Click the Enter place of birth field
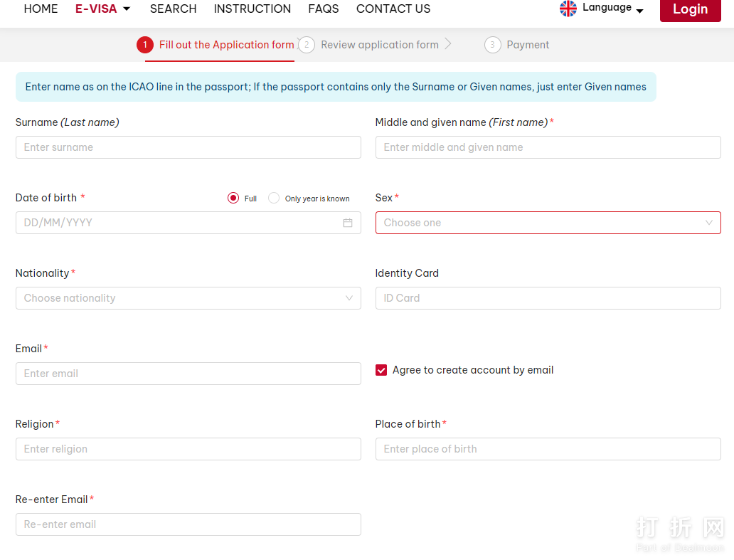 [548, 449]
